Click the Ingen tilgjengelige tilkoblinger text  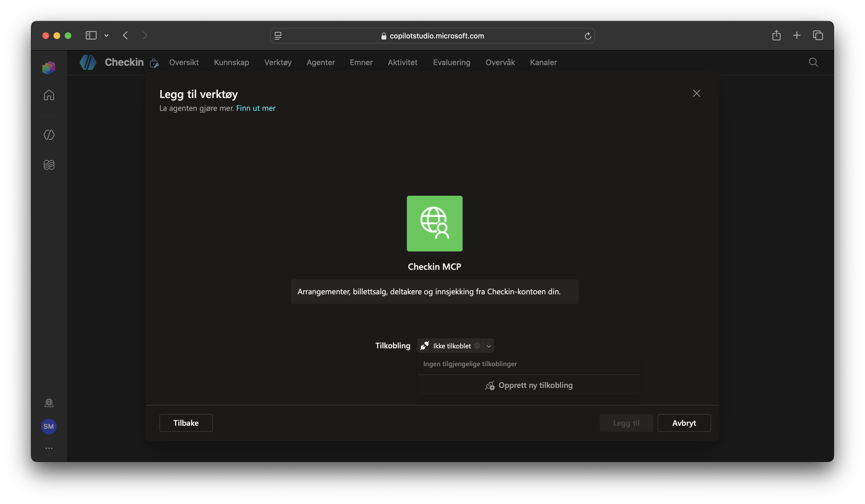click(470, 364)
